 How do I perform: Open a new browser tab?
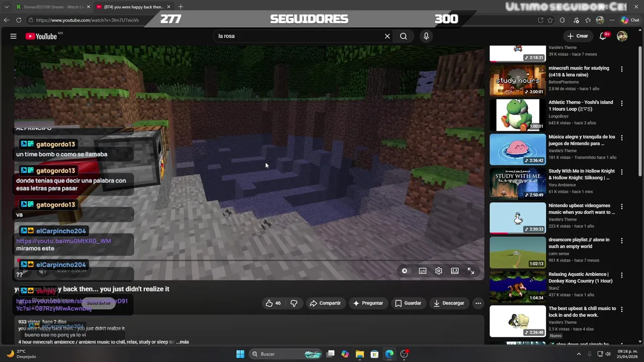[181, 7]
